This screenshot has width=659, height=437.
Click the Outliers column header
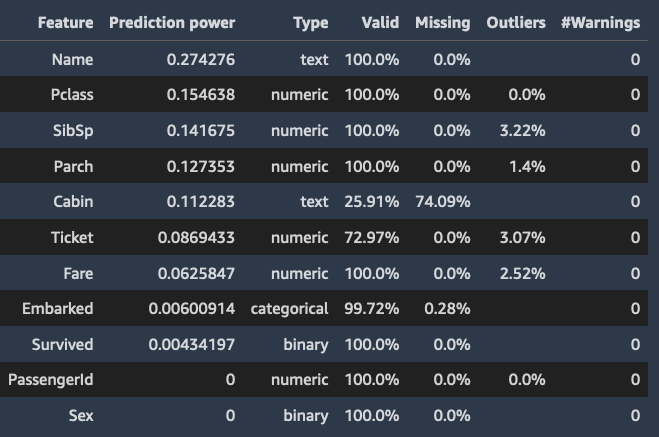click(x=516, y=22)
